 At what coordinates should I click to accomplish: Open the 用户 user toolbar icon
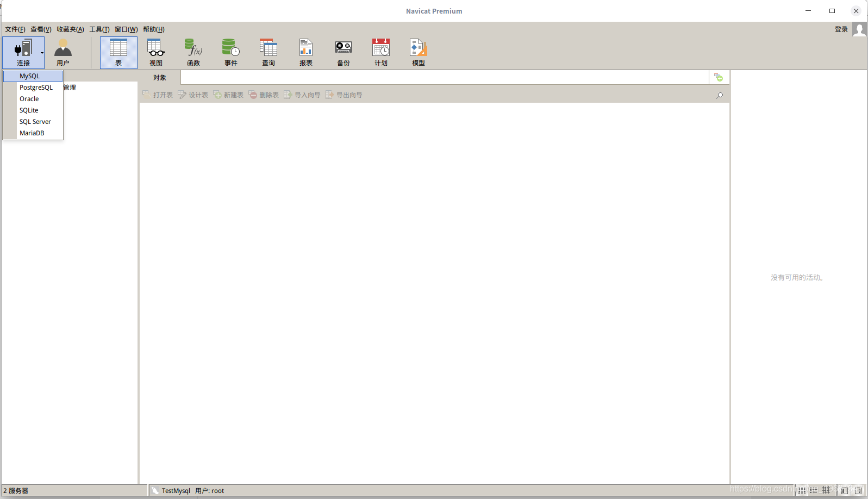pos(63,52)
